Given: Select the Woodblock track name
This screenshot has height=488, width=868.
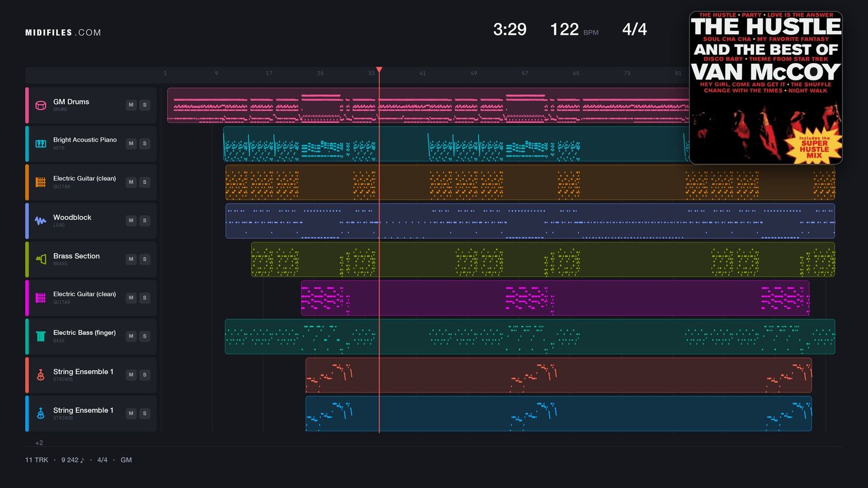Looking at the screenshot, I should click(x=72, y=217).
